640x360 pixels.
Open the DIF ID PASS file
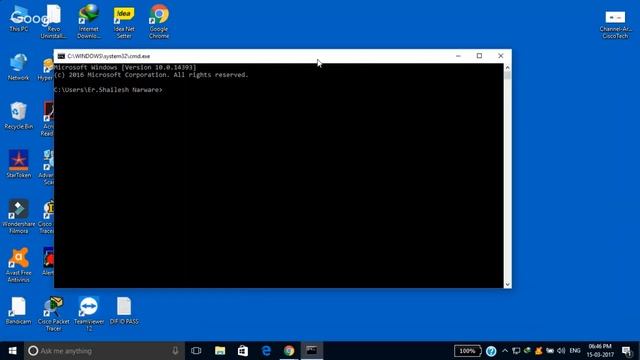[124, 311]
